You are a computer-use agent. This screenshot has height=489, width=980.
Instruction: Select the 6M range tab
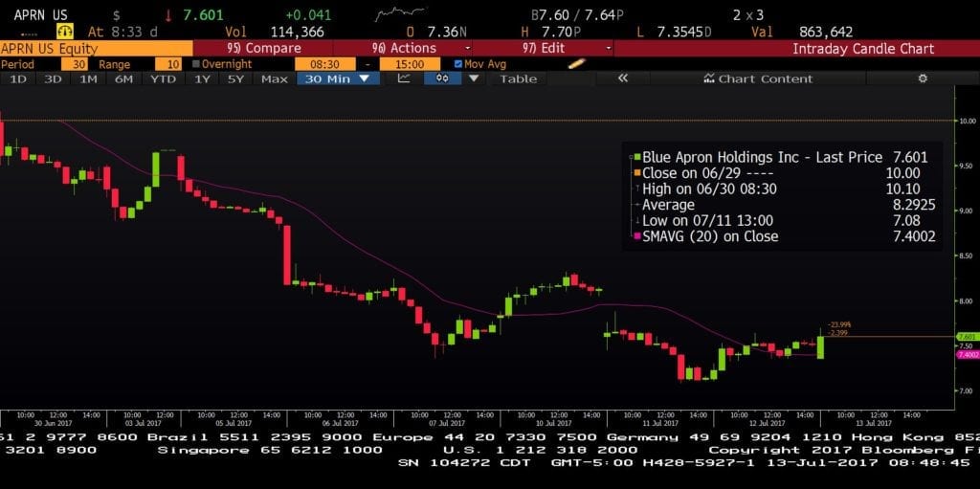tap(123, 78)
